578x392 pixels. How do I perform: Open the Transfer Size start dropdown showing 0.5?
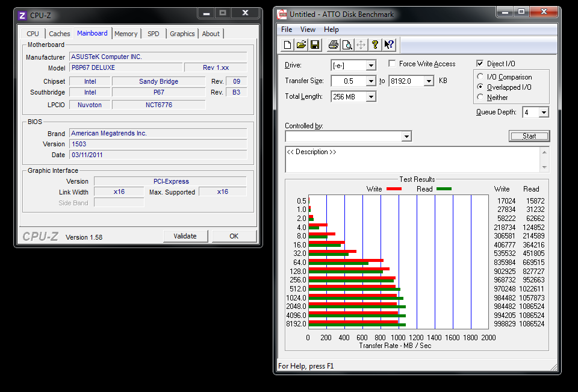(371, 81)
